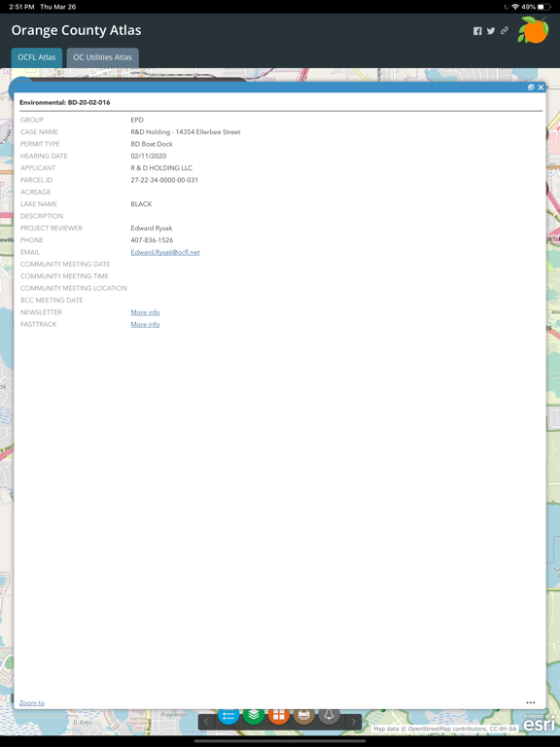
Task: Show previous widgets with left arrow
Action: click(206, 722)
